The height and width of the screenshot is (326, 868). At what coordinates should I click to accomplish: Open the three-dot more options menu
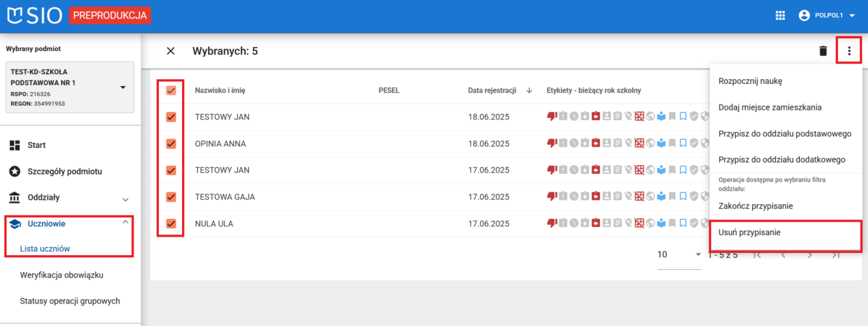849,51
